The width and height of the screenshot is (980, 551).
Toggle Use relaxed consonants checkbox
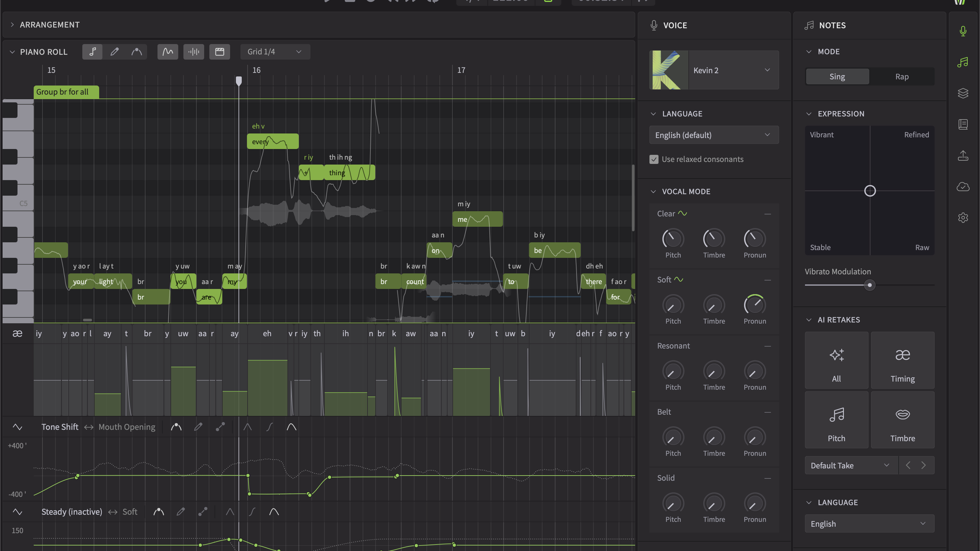[654, 159]
